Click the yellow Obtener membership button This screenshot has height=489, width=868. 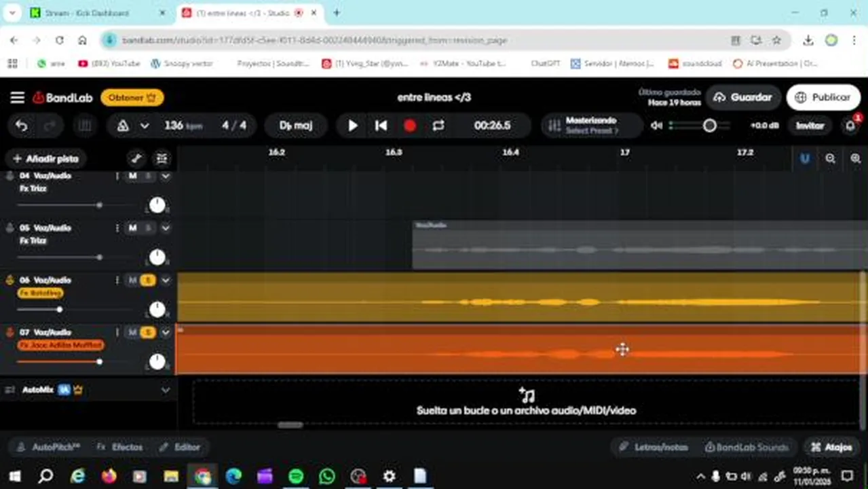point(132,98)
